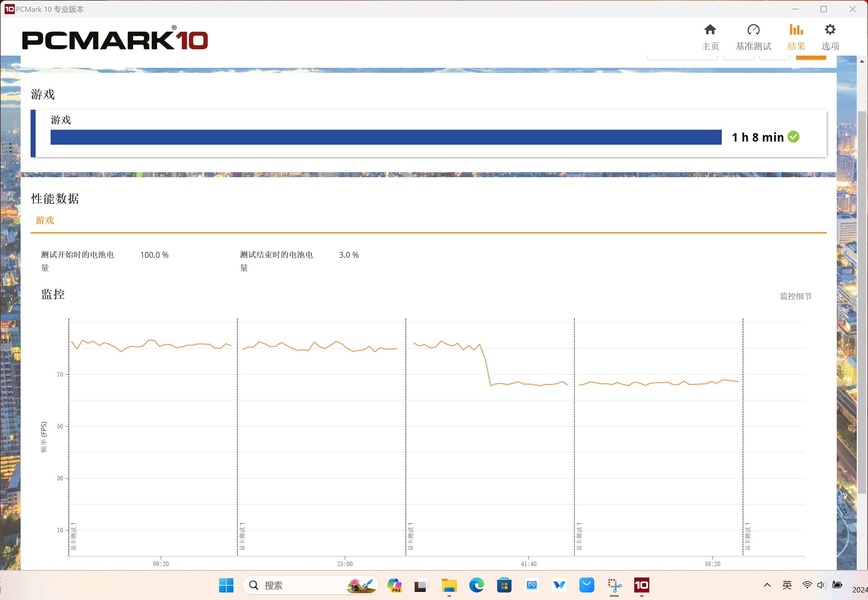Open Task View on the taskbar

422,585
